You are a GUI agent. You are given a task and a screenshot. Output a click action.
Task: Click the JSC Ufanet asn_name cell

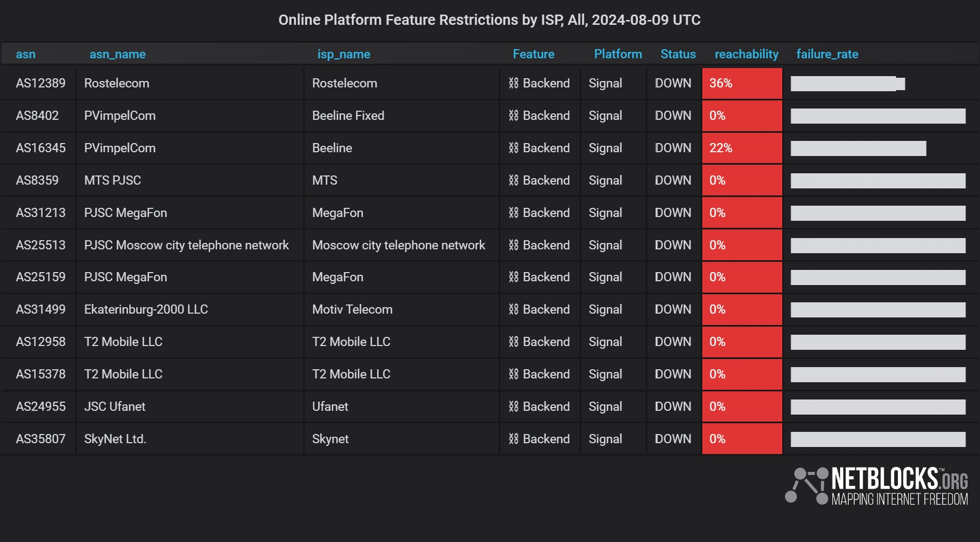point(190,406)
